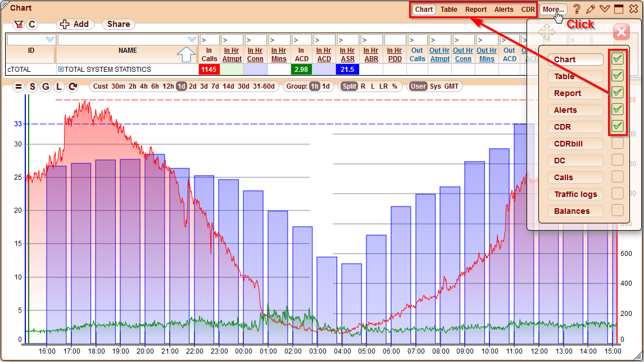Viewport: 644px width, 362px height.
Task: Click the round C button beside filter
Action: click(x=32, y=25)
